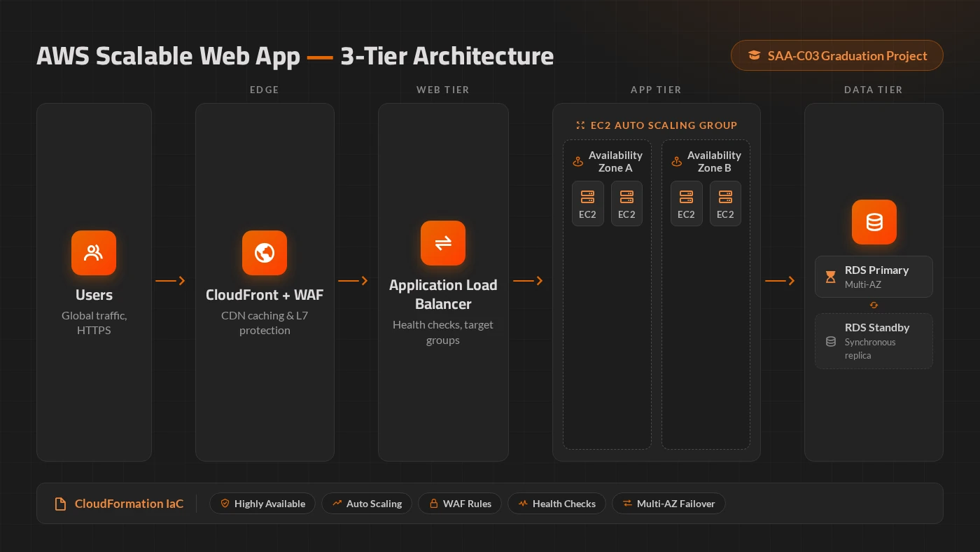The image size is (980, 552).
Task: Click the "Users" card title
Action: (x=94, y=295)
